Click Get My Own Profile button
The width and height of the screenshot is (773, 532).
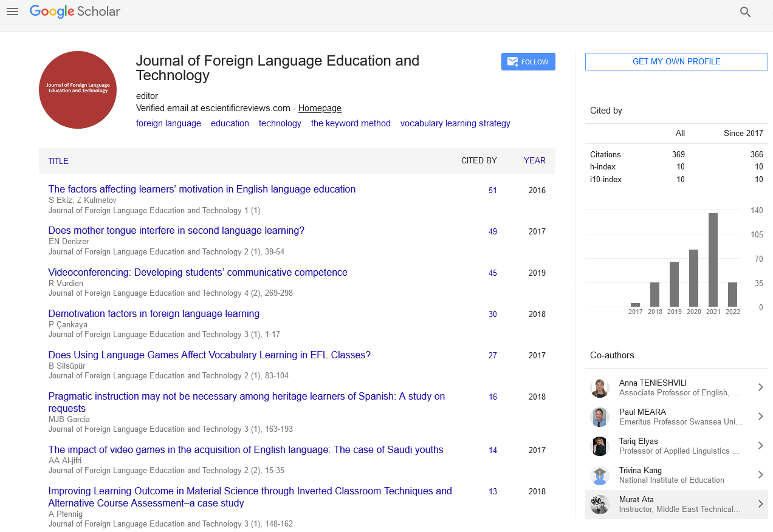point(676,62)
